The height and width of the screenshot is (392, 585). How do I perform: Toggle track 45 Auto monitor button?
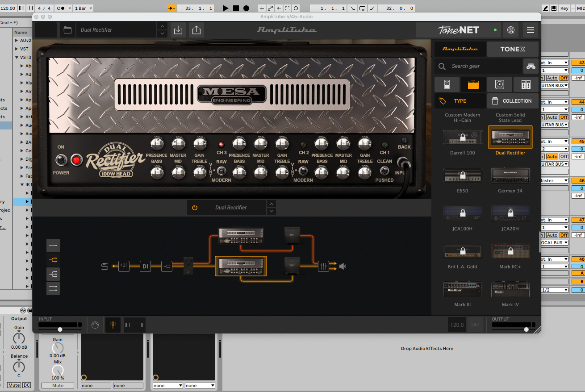pos(552,157)
